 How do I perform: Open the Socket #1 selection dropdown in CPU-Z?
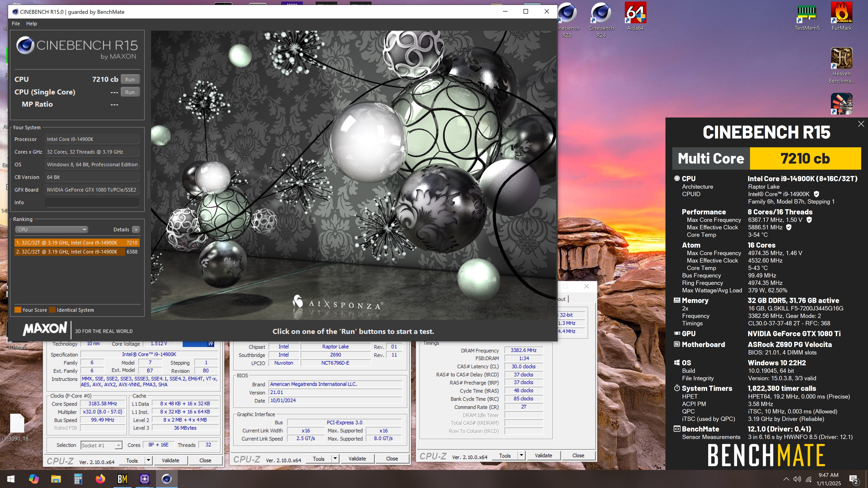[x=101, y=445]
